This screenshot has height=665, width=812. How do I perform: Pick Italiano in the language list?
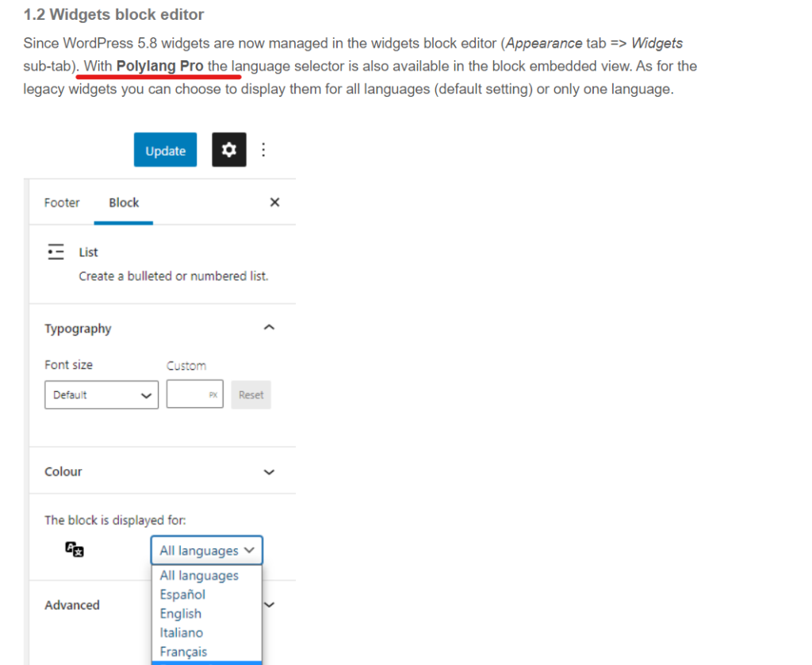tap(182, 632)
